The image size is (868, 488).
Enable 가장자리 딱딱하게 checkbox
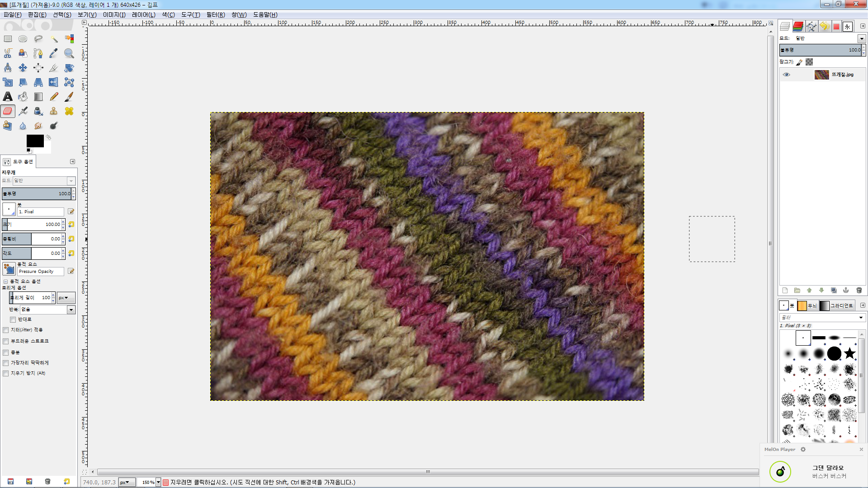tap(6, 363)
